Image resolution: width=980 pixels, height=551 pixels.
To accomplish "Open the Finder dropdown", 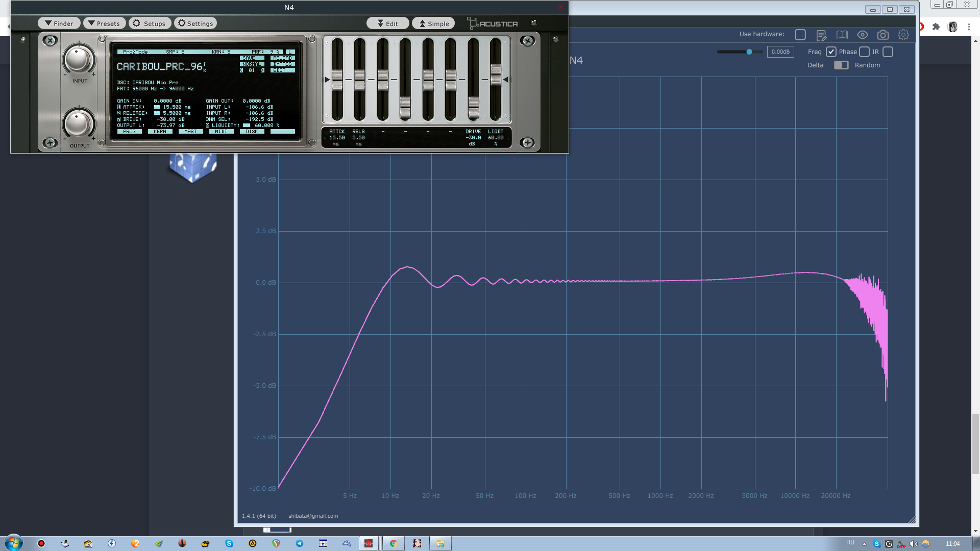I will tap(59, 23).
